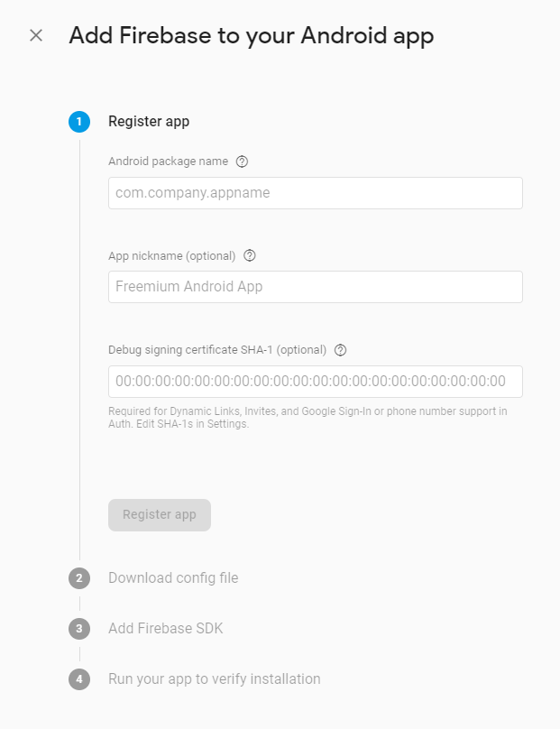This screenshot has height=729, width=560.
Task: Show help for Debug signing certificate SHA-1
Action: (x=340, y=350)
